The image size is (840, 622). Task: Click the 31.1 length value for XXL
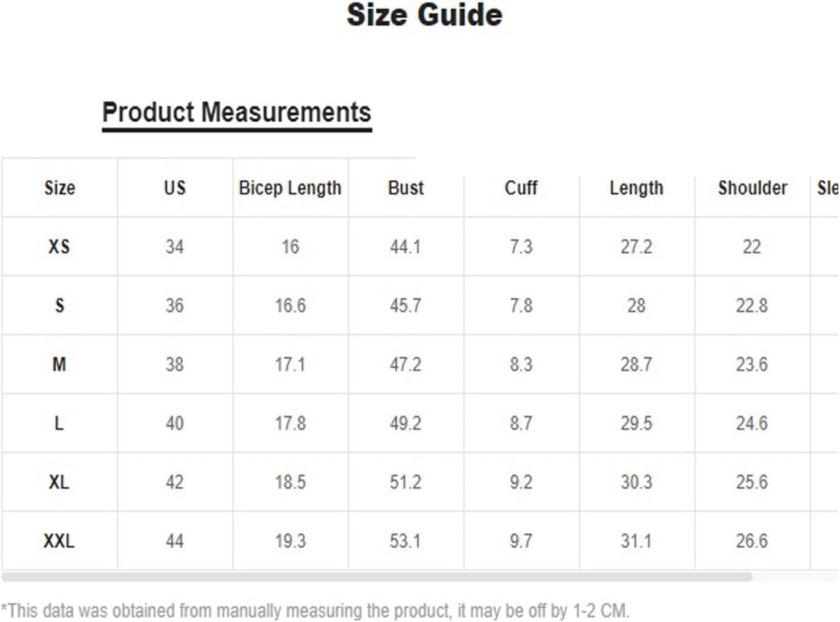[636, 541]
